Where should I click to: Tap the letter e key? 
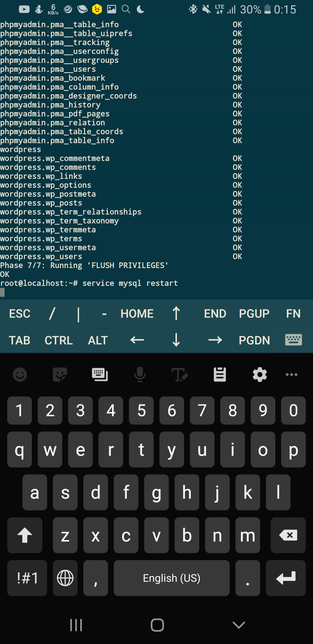click(80, 449)
